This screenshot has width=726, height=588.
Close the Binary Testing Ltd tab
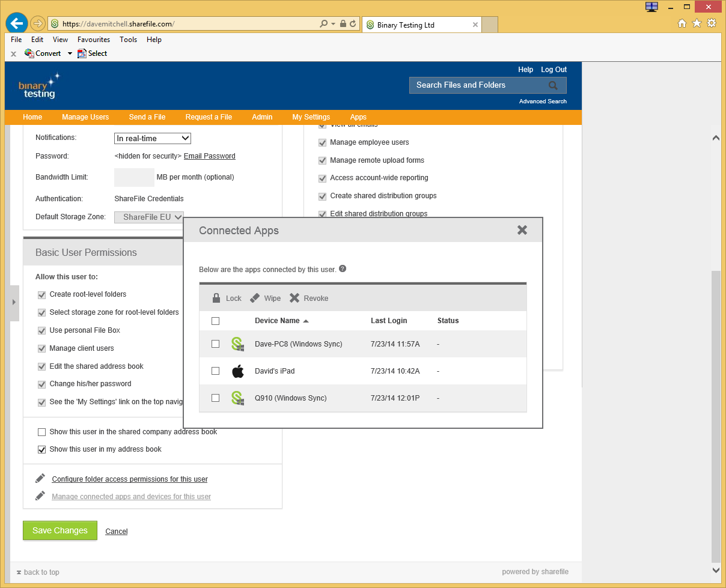(x=475, y=25)
